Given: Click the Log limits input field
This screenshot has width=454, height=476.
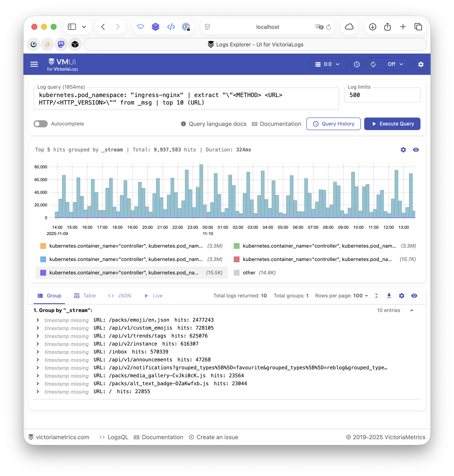Looking at the screenshot, I should click(x=382, y=95).
